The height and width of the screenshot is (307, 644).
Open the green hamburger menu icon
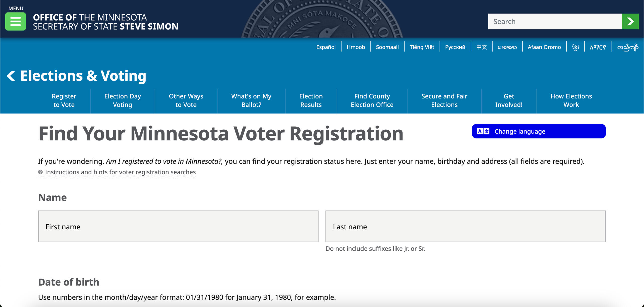pos(15,22)
